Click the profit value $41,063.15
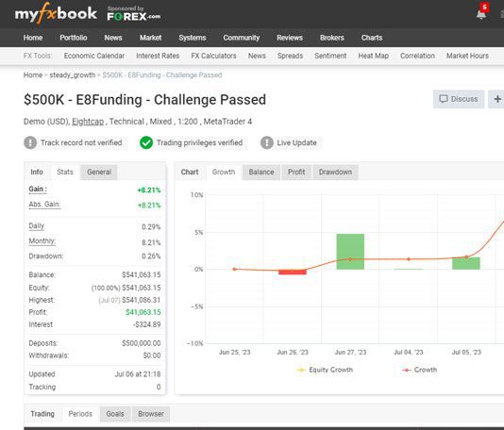The width and height of the screenshot is (504, 430). tap(143, 312)
